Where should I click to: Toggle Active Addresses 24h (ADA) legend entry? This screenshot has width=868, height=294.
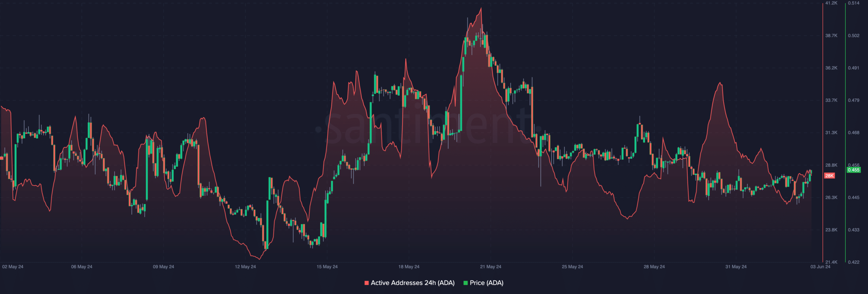(x=409, y=283)
